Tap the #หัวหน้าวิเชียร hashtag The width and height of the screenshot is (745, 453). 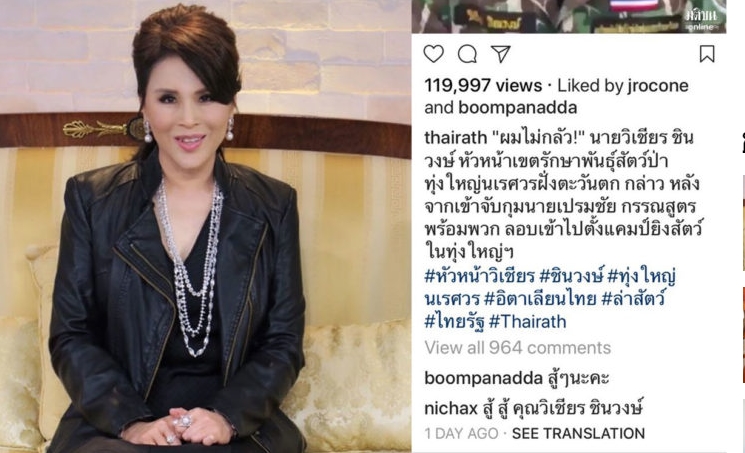click(x=480, y=276)
